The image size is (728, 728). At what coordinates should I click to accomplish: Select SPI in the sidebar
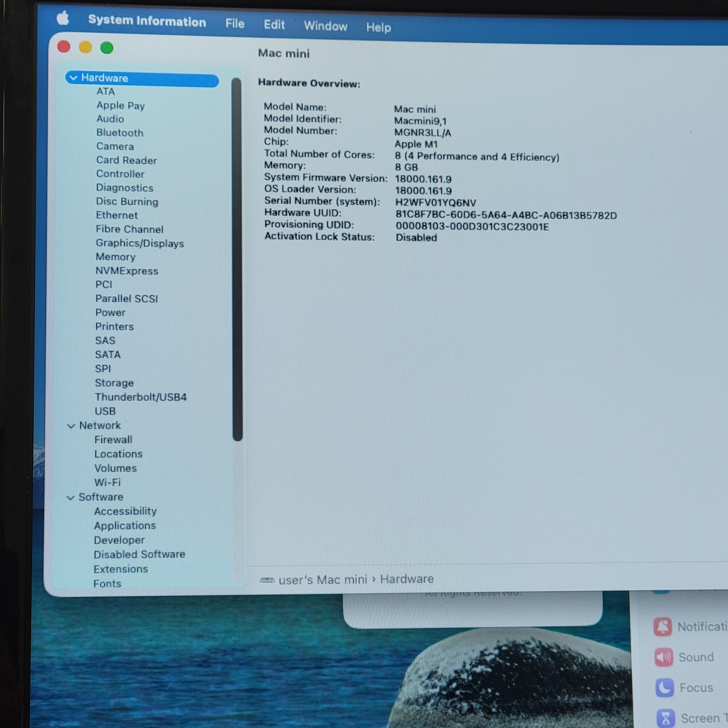[x=103, y=369]
